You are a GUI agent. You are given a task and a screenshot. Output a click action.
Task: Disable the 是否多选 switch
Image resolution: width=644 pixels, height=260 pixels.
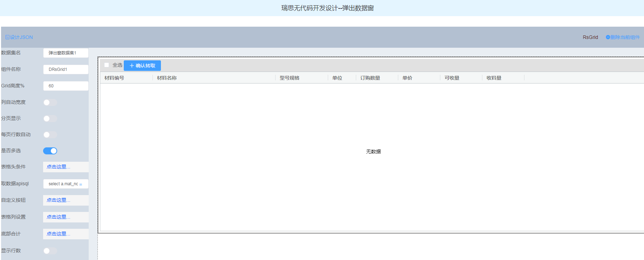coord(50,151)
